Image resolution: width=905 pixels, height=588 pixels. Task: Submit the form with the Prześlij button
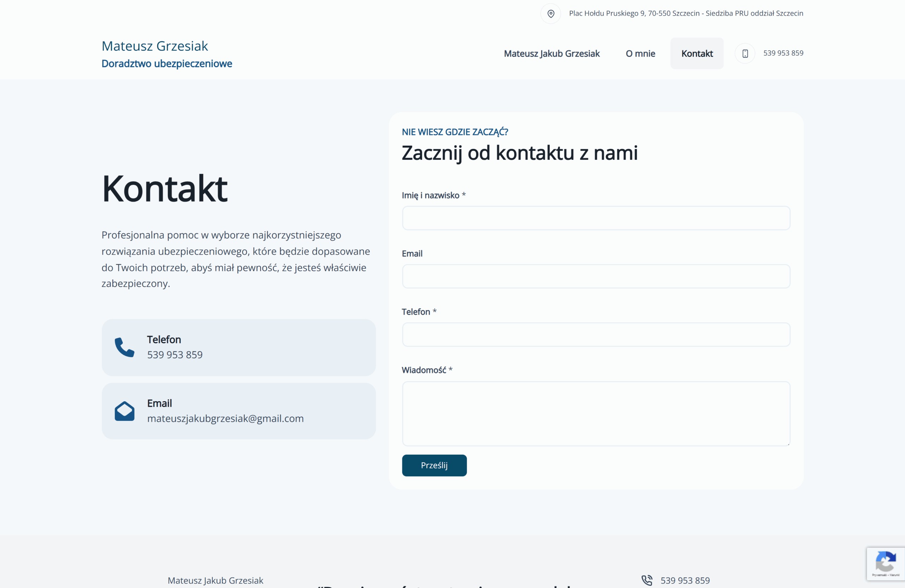(x=434, y=465)
